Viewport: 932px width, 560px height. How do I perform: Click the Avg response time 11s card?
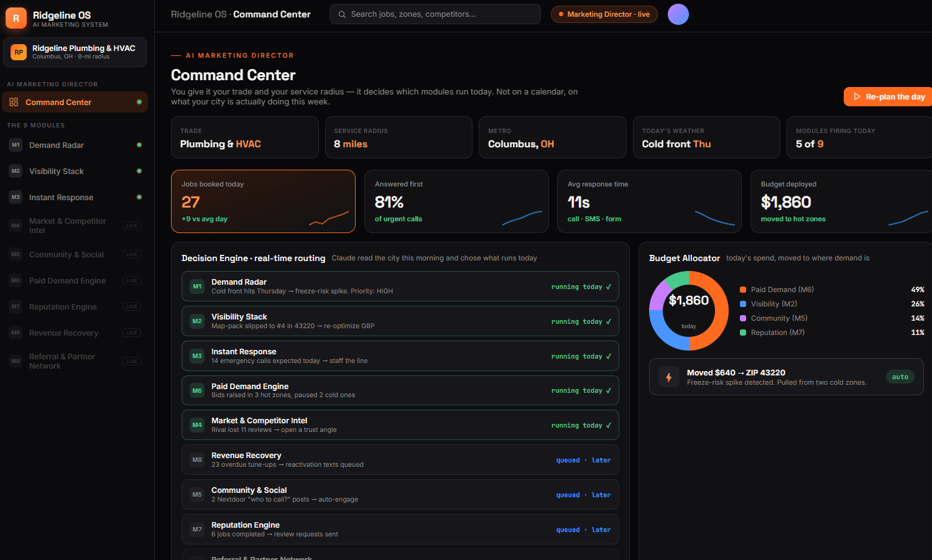649,201
